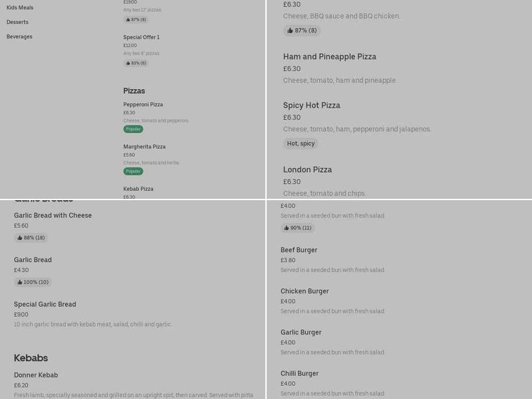Click the 88% rating on Garlic Bread with Cheese
Image resolution: width=532 pixels, height=399 pixels.
(x=31, y=237)
